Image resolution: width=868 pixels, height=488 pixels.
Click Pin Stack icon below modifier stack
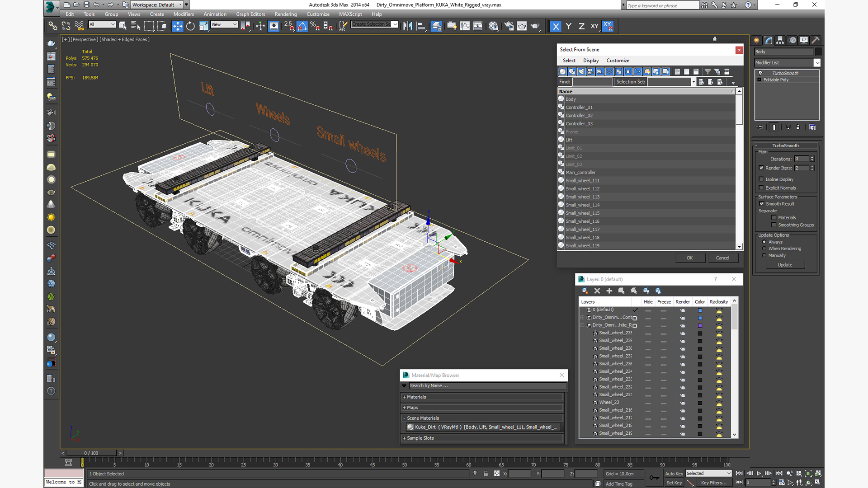click(x=760, y=127)
